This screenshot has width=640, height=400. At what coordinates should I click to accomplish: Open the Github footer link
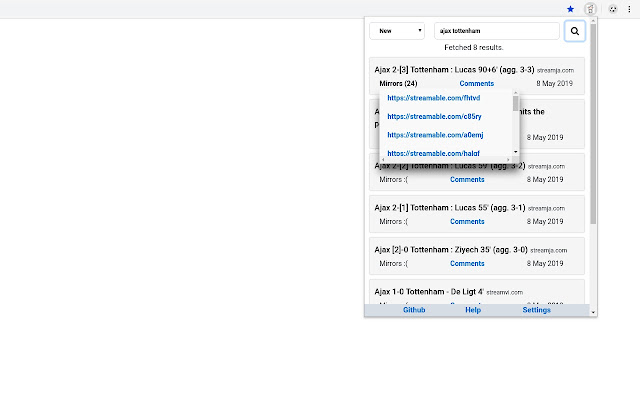[414, 310]
